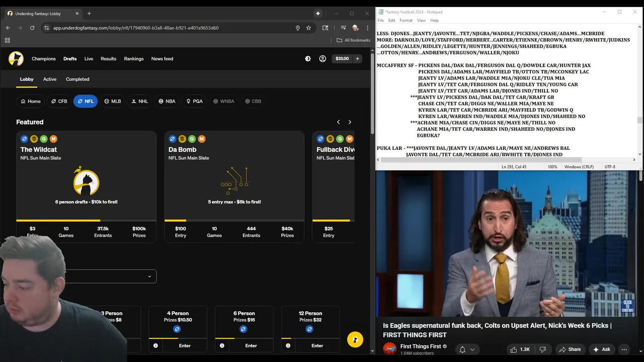Screen dimensions: 644x362
Task: Select the Home sport filter
Action: [x=31, y=101]
